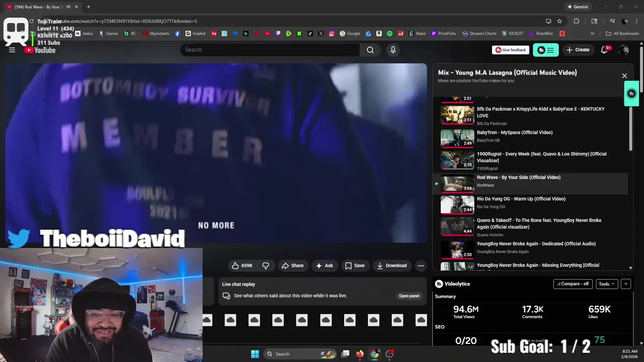Image resolution: width=644 pixels, height=362 pixels.
Task: Open the Instagram bookmark icon
Action: pos(332,34)
